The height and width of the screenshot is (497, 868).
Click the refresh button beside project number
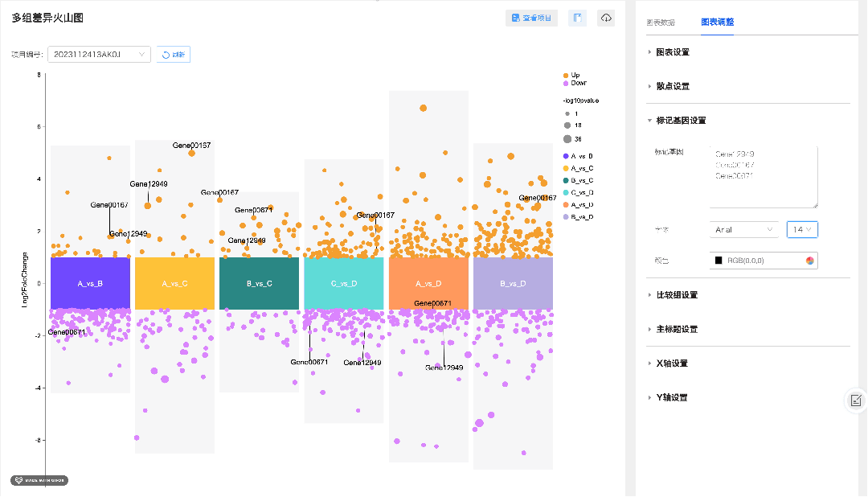click(173, 55)
